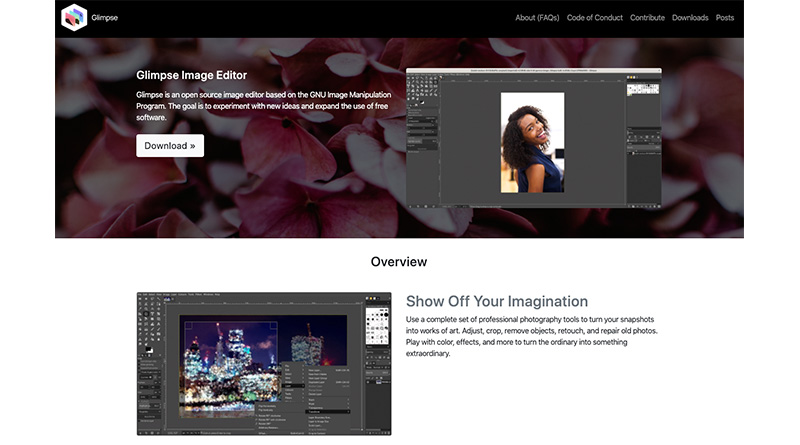Viewport: 800px width, 445px height.
Task: Navigate to the Downloads page
Action: [x=690, y=18]
